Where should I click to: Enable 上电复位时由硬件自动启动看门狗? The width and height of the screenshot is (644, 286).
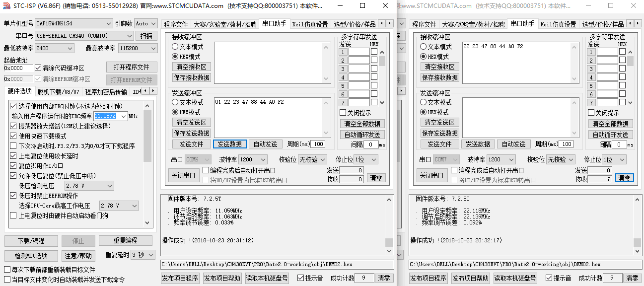13,215
